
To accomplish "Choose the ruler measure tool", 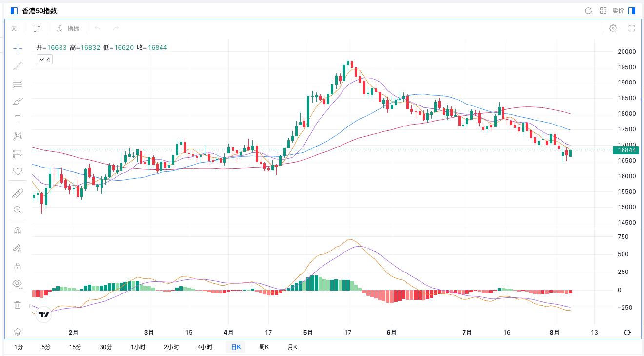I will pyautogui.click(x=18, y=193).
